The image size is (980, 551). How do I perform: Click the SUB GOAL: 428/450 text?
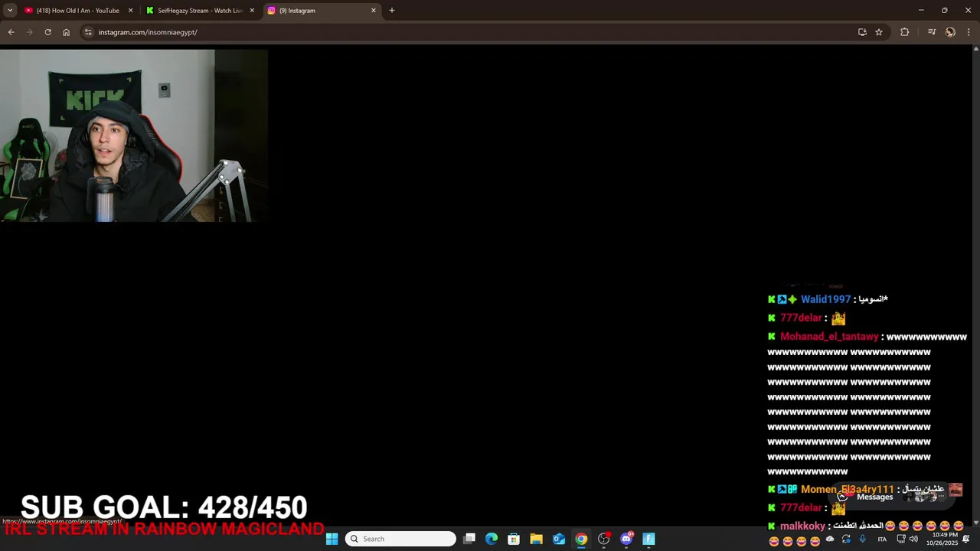[164, 507]
